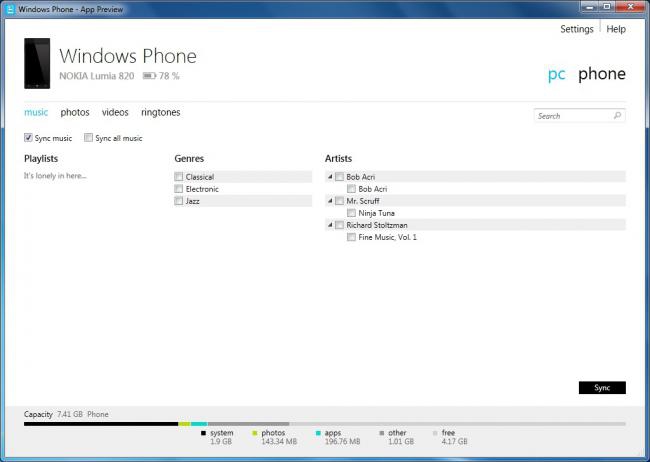Check the Richard Stoltzman artist checkbox
The width and height of the screenshot is (650, 462).
point(340,225)
